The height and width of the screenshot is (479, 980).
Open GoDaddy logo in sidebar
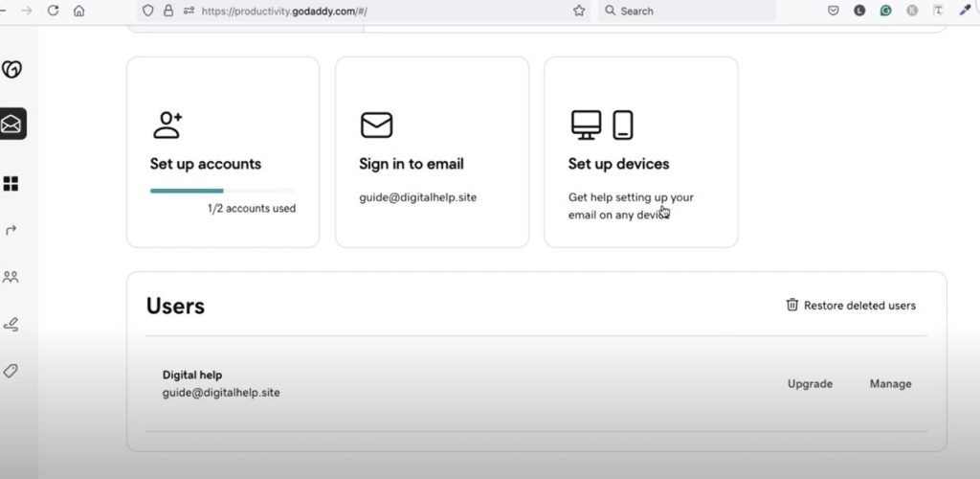point(11,69)
